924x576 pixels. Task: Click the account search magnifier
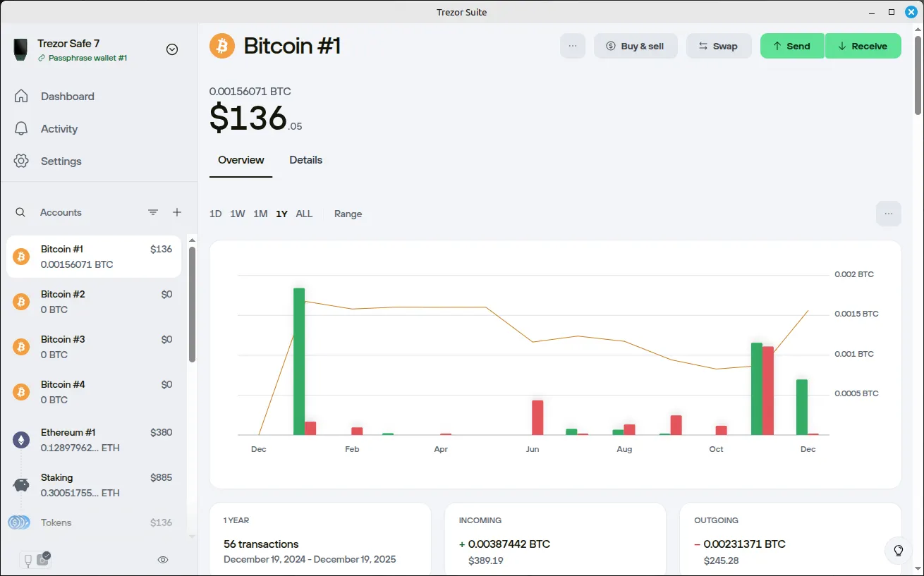pos(20,212)
